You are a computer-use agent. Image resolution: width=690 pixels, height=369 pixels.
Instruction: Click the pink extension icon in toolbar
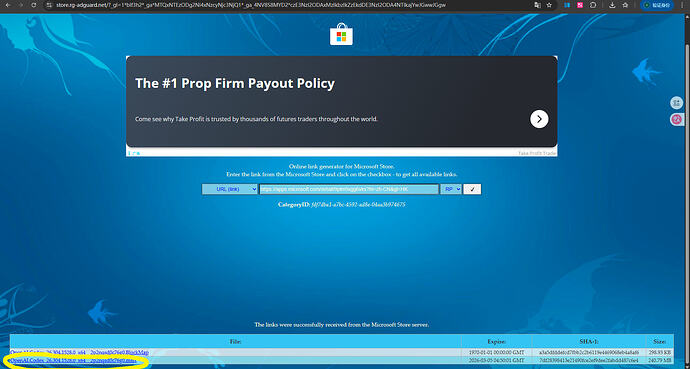pyautogui.click(x=580, y=5)
